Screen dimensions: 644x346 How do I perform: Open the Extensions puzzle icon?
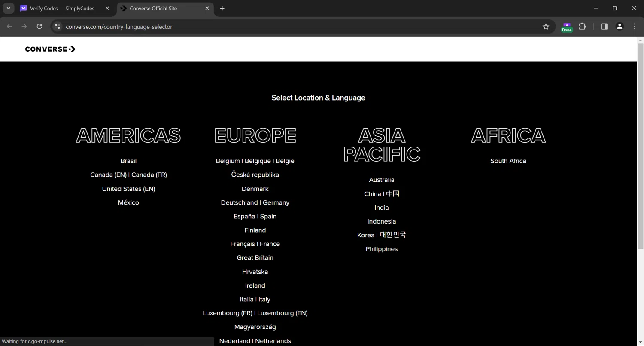pos(582,27)
